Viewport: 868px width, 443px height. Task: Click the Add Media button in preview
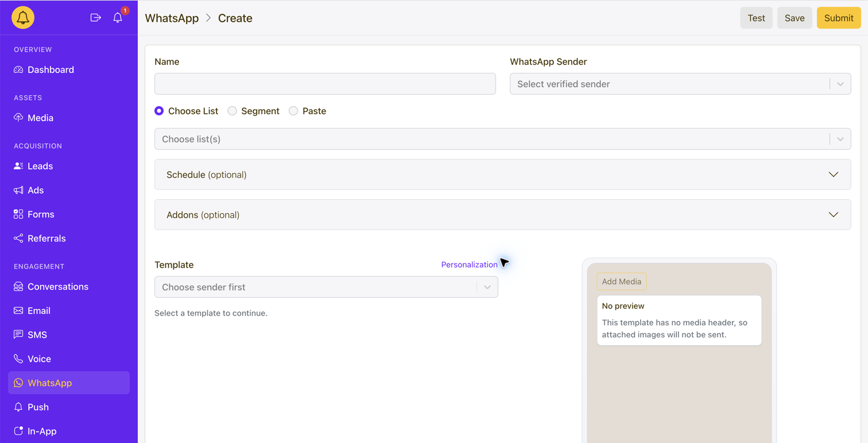click(x=622, y=281)
